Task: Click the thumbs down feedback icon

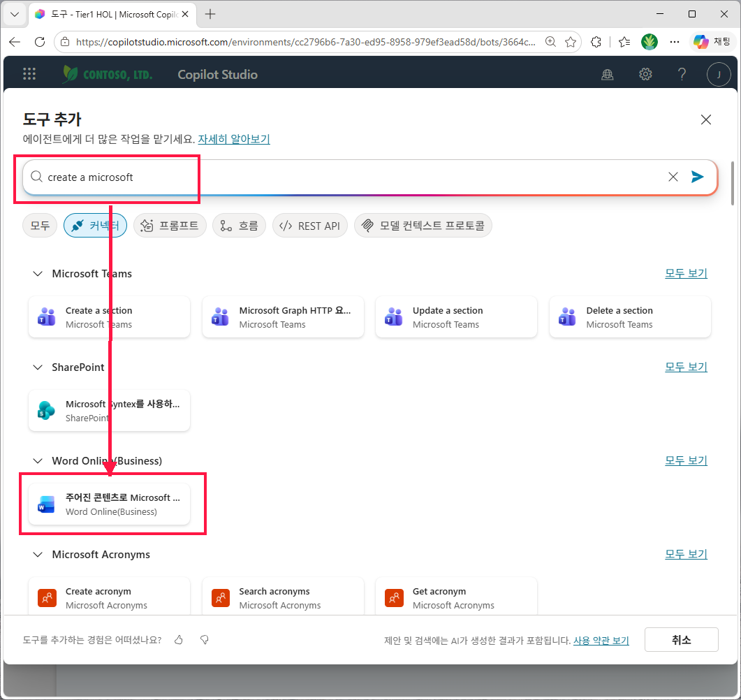Action: pyautogui.click(x=205, y=639)
